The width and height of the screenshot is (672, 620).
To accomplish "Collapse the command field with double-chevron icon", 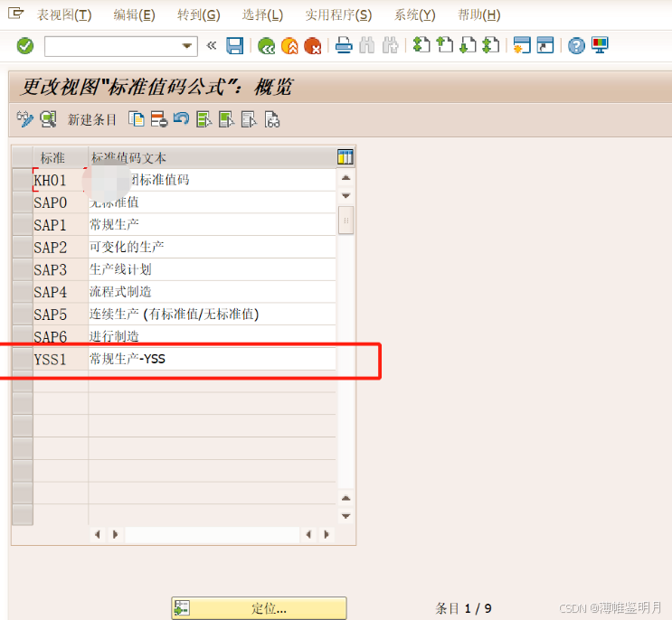I will click(212, 45).
